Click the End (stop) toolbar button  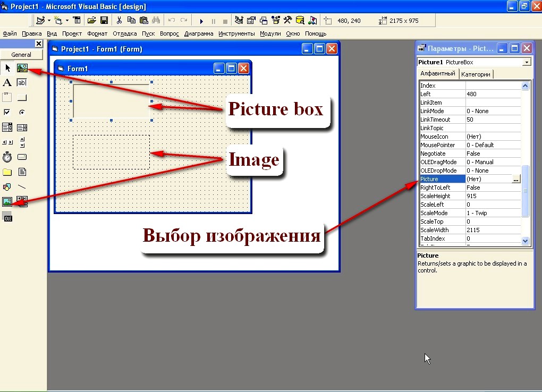(x=225, y=21)
